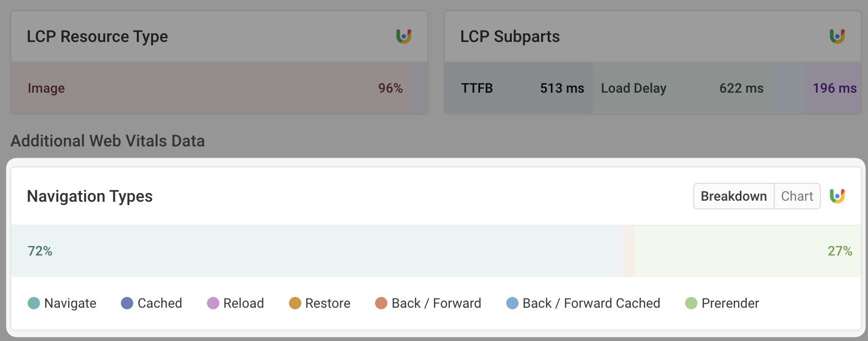Select the 27% Prerender bar segment
This screenshot has height=341, width=868.
point(748,251)
